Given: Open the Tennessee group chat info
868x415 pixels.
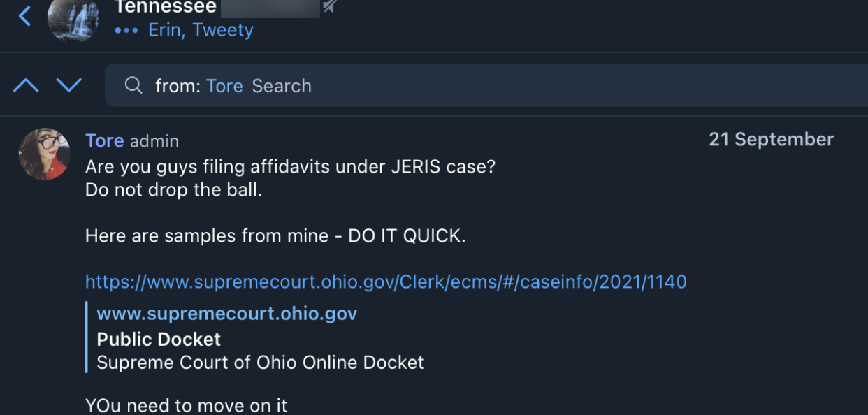Looking at the screenshot, I should coord(165,8).
